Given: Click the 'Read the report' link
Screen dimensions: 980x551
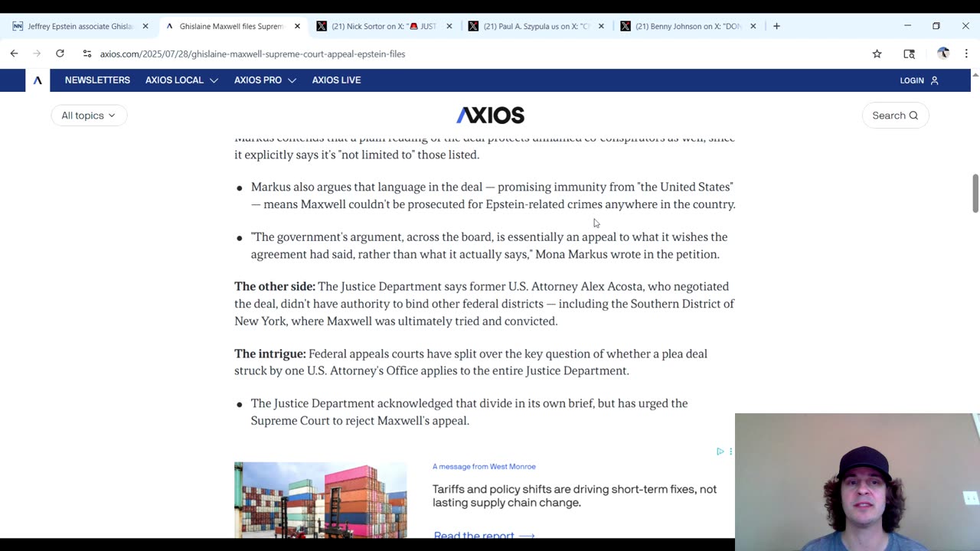Looking at the screenshot, I should coord(484,535).
